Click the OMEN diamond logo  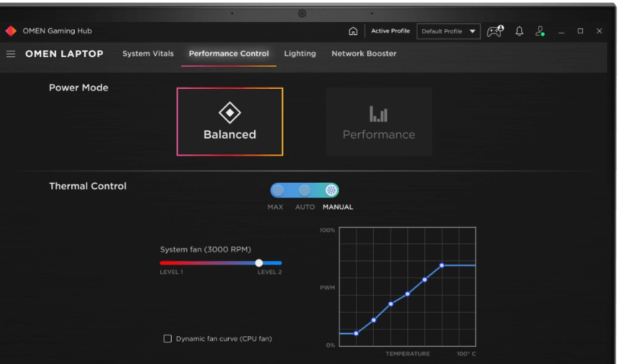(11, 31)
